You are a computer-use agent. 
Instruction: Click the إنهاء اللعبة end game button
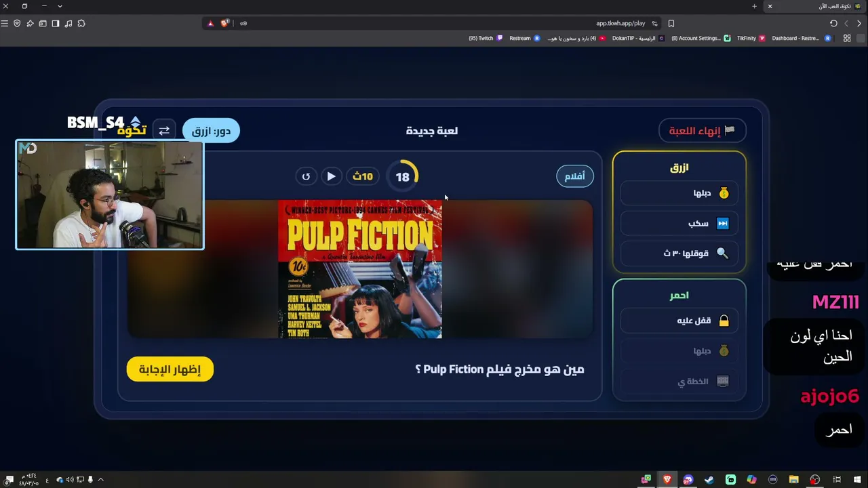(703, 131)
